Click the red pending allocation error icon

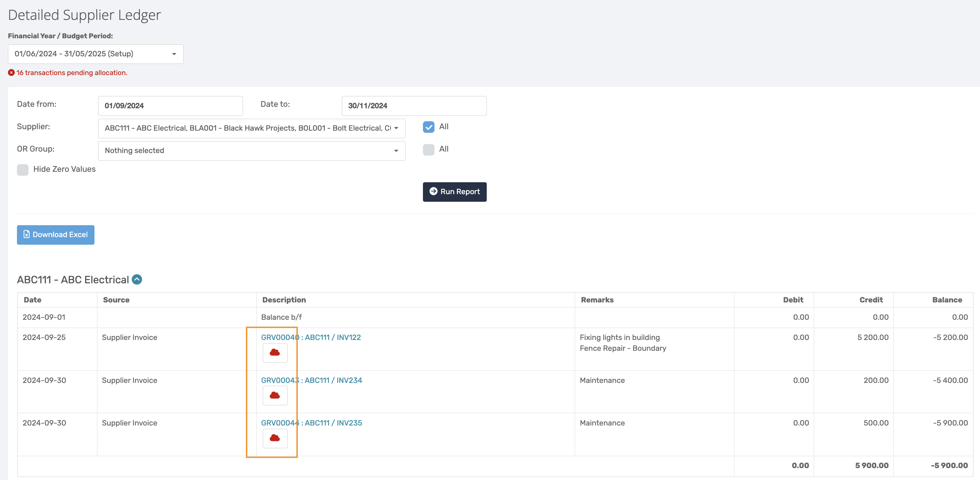[12, 73]
